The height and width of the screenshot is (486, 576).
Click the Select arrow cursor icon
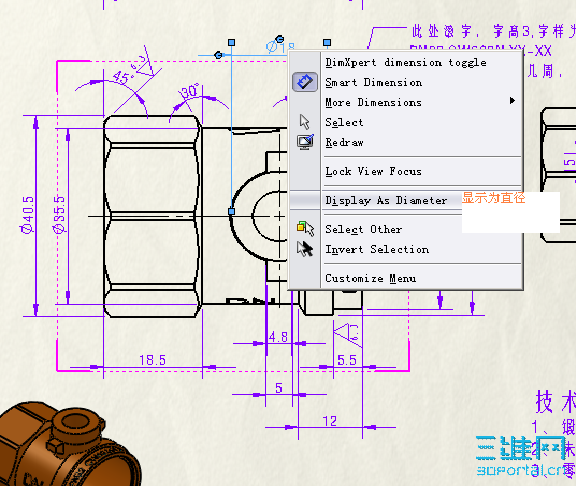(x=305, y=122)
